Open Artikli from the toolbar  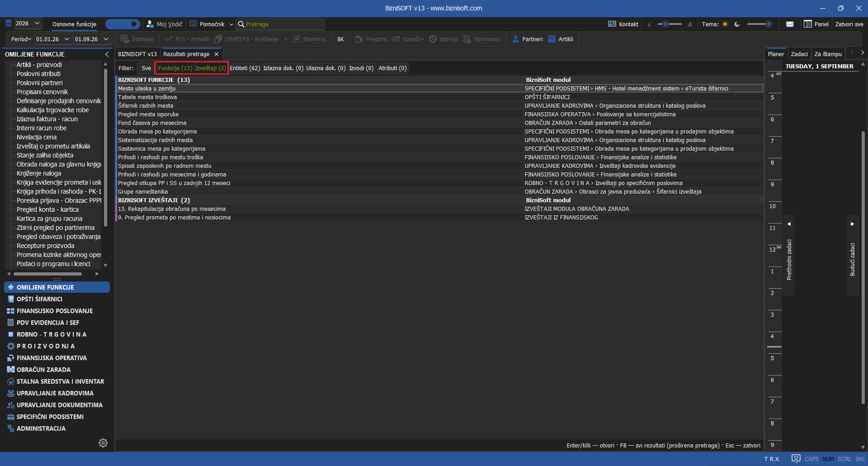point(561,39)
